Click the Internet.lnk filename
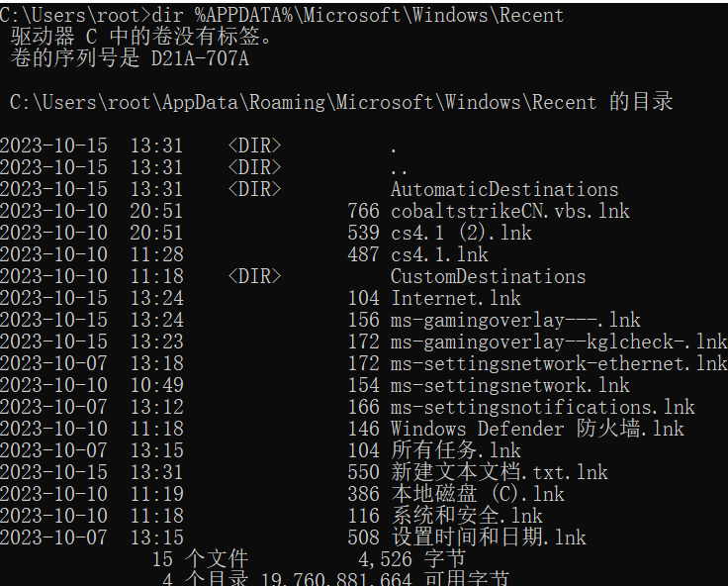 coord(455,298)
